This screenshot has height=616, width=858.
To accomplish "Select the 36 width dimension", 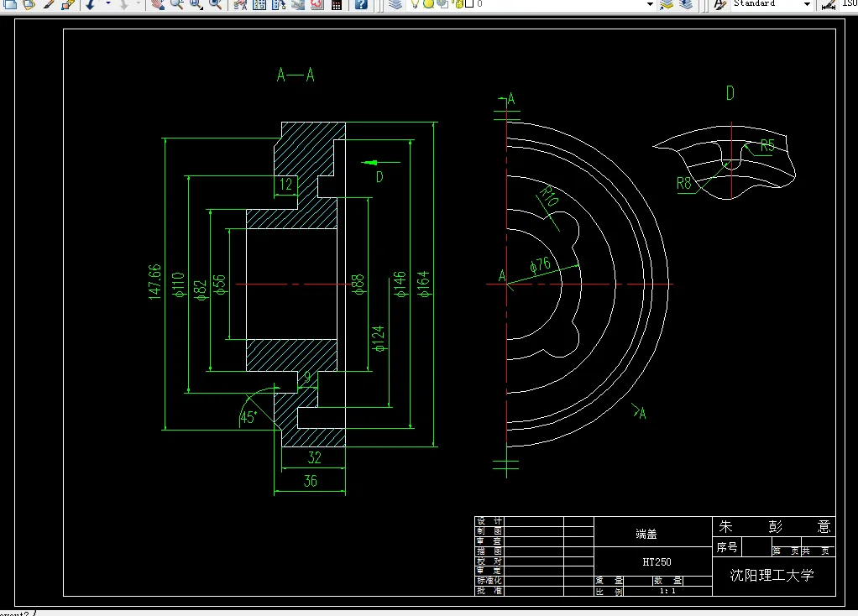I will click(311, 481).
